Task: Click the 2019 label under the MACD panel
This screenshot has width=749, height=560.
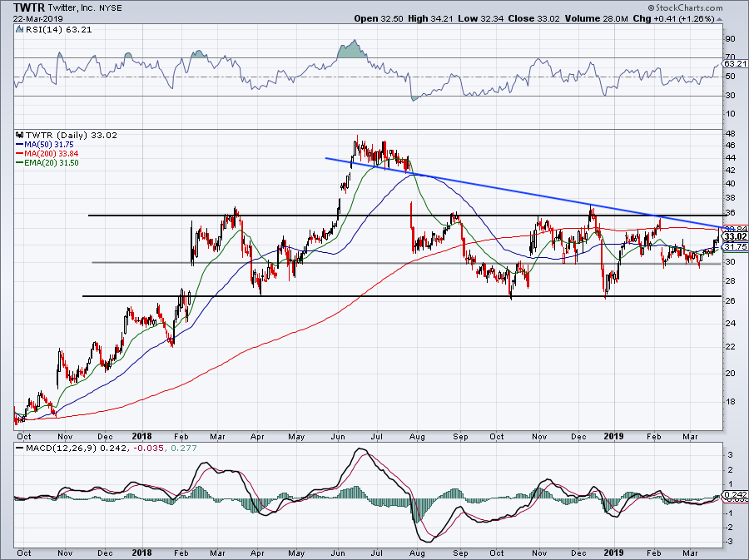Action: click(x=614, y=553)
